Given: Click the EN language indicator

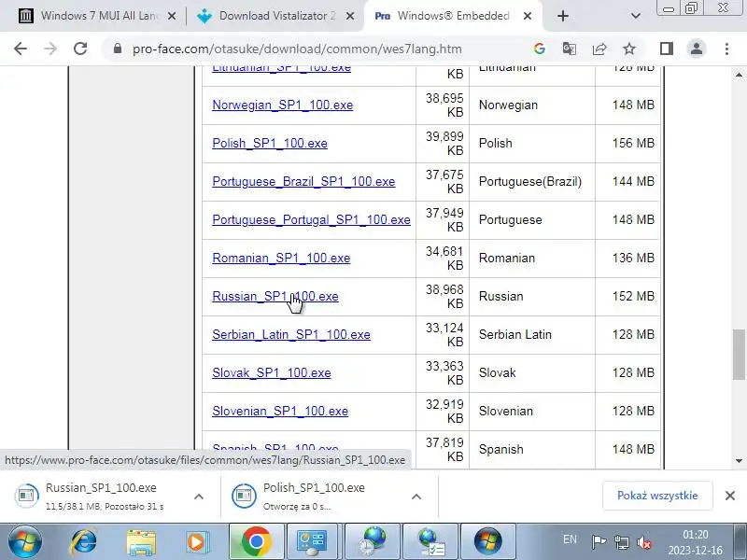Looking at the screenshot, I should [570, 539].
